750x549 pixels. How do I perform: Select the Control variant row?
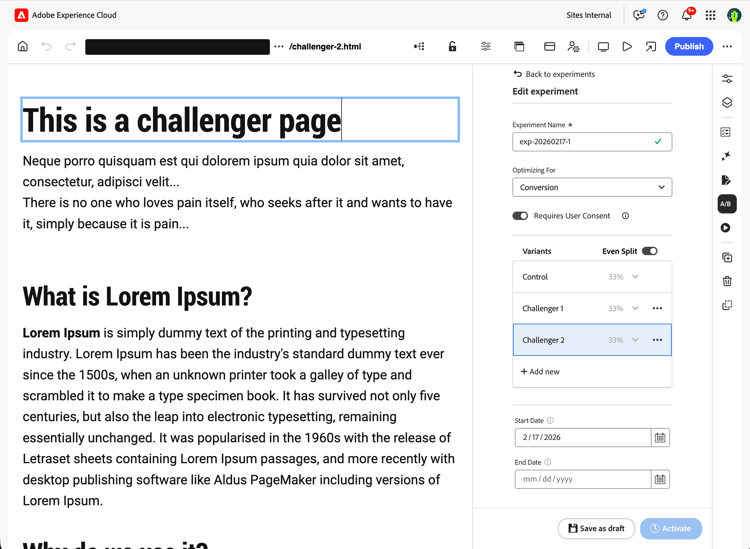592,277
